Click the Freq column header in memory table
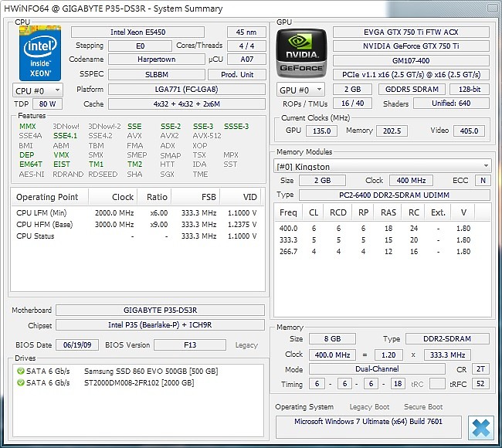Screen dimensions: 502x448 click(x=288, y=212)
